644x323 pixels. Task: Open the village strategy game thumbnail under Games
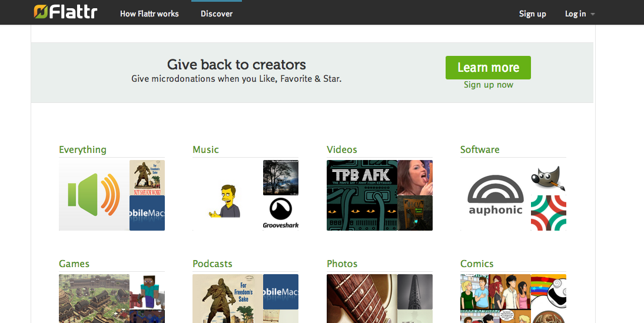tap(94, 298)
